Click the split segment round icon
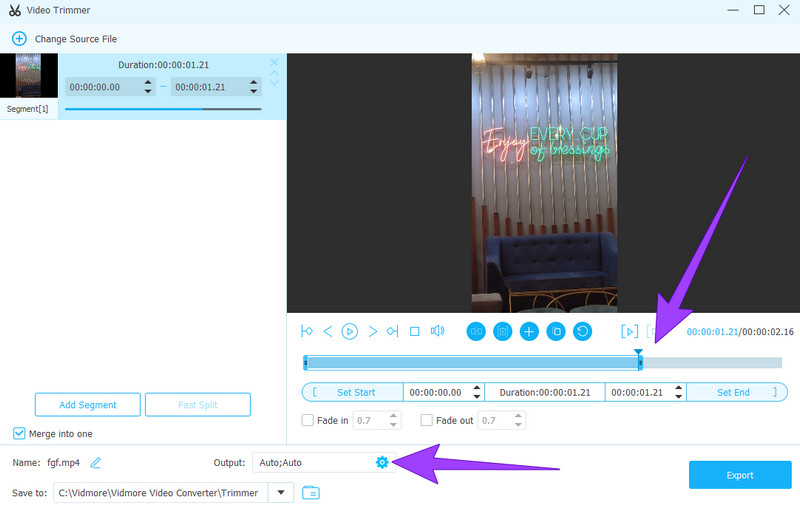This screenshot has height=506, width=800. click(476, 332)
